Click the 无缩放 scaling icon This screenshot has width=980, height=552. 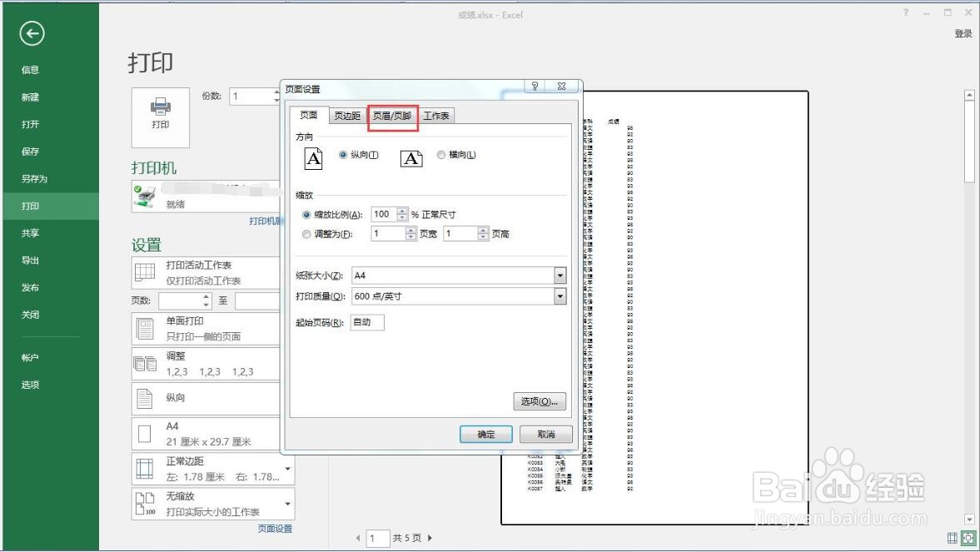click(x=145, y=503)
